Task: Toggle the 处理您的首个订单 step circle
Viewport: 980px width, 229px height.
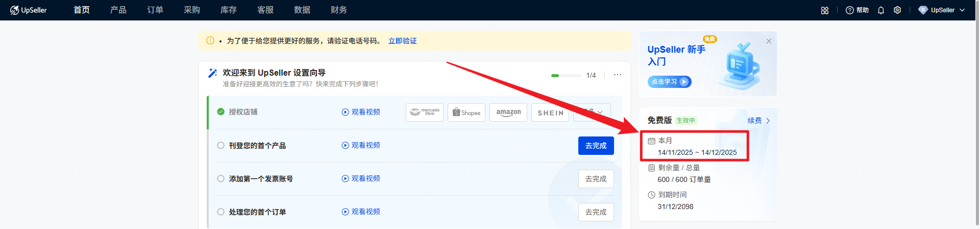Action: coord(221,212)
